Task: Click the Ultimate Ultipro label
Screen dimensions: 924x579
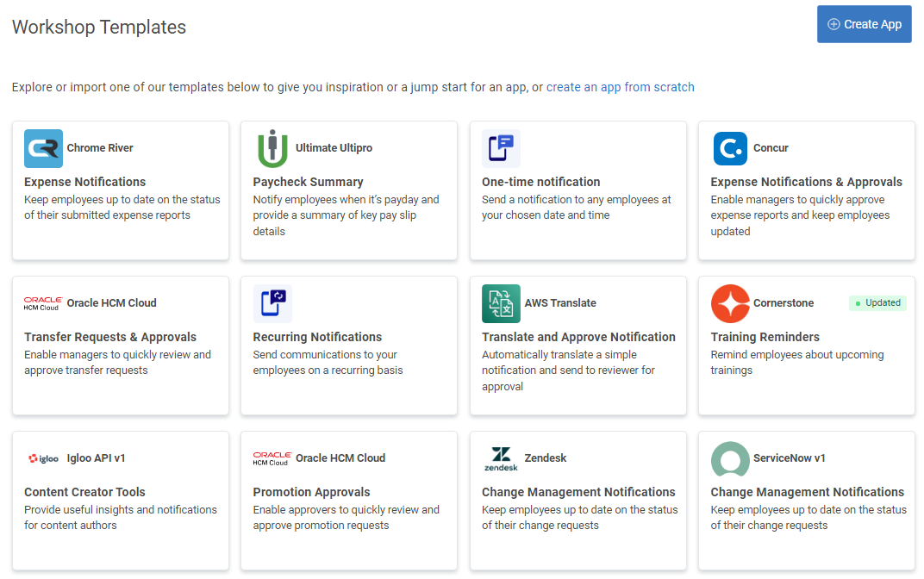Action: click(334, 148)
